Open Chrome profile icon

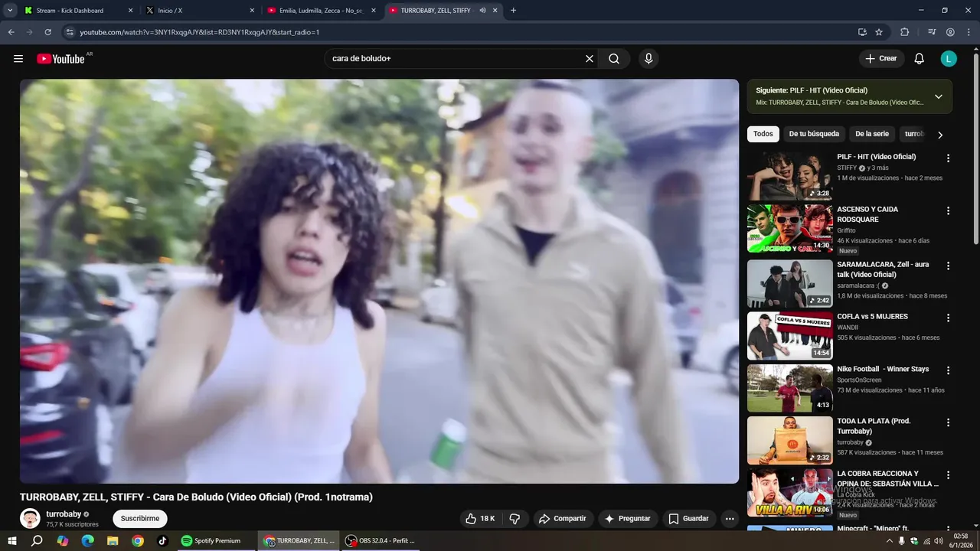tap(950, 32)
